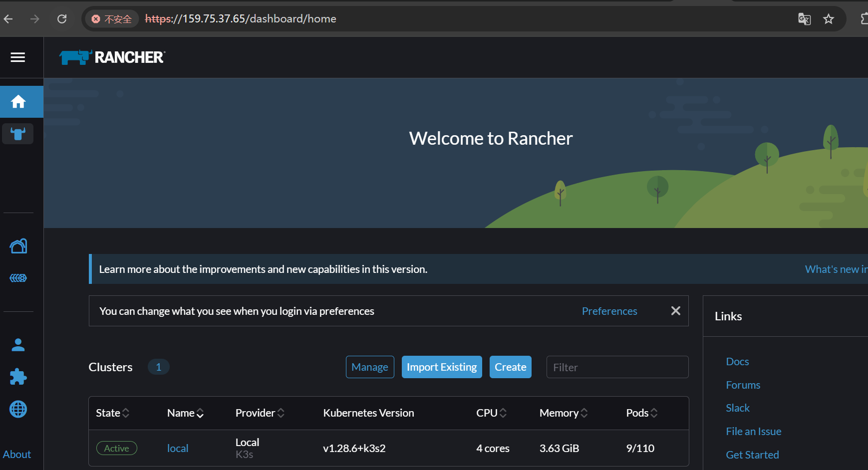Screen dimensions: 868x470
Task: Sort clusters table by Provider
Action: coord(260,413)
